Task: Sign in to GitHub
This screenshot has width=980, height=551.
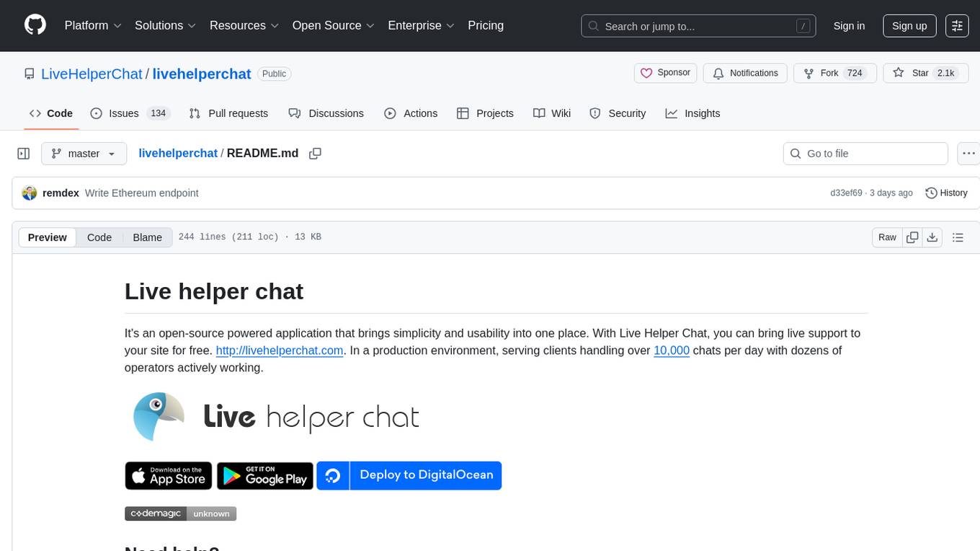Action: [x=849, y=26]
